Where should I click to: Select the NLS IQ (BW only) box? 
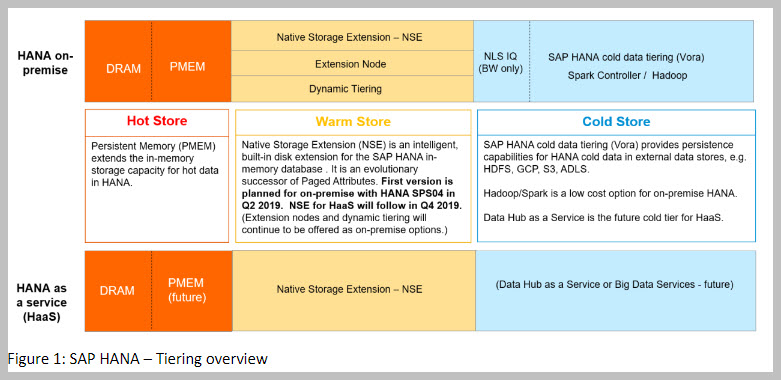(502, 61)
